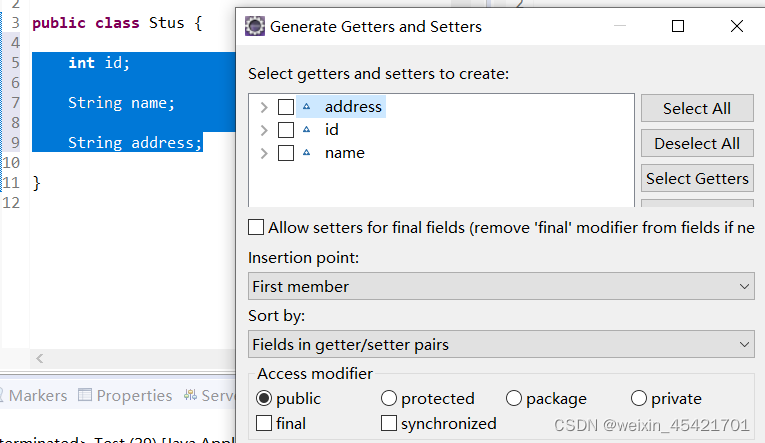The height and width of the screenshot is (443, 765).
Task: Click the Properties view icon
Action: [85, 395]
